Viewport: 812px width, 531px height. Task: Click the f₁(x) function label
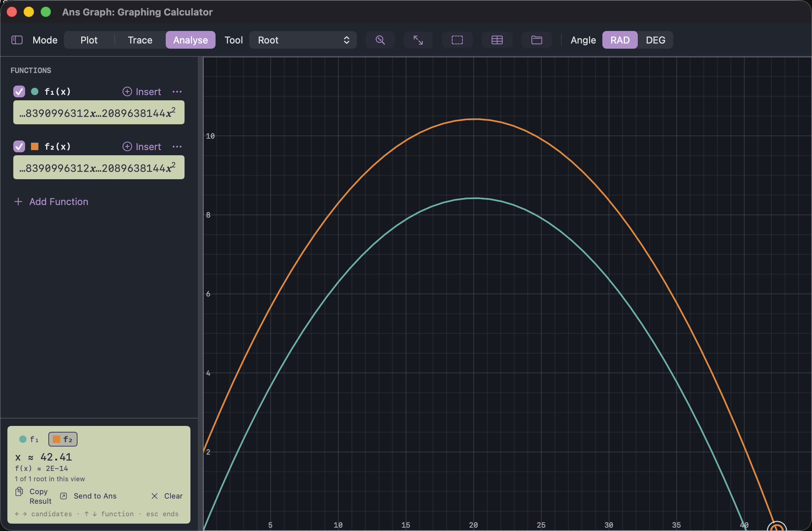tap(58, 91)
